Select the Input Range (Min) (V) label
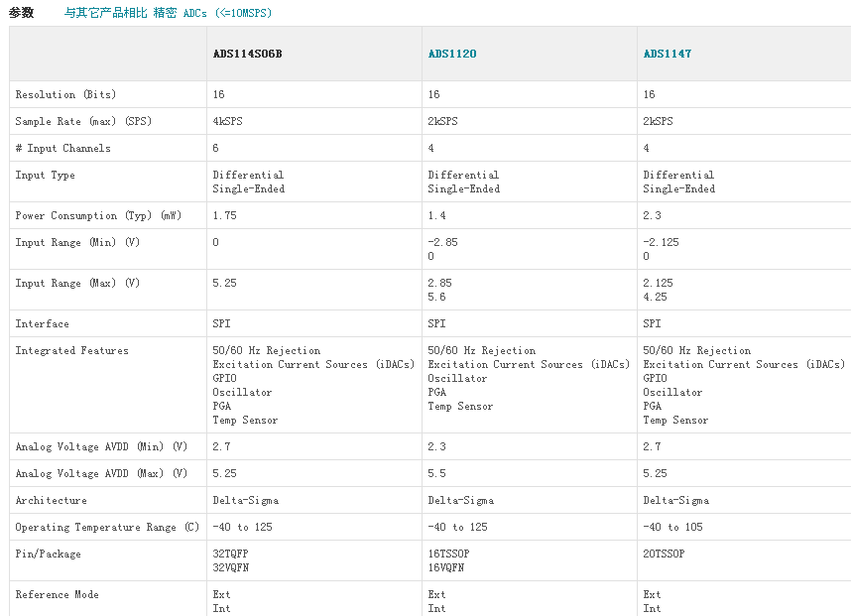The height and width of the screenshot is (616, 851). click(x=77, y=242)
